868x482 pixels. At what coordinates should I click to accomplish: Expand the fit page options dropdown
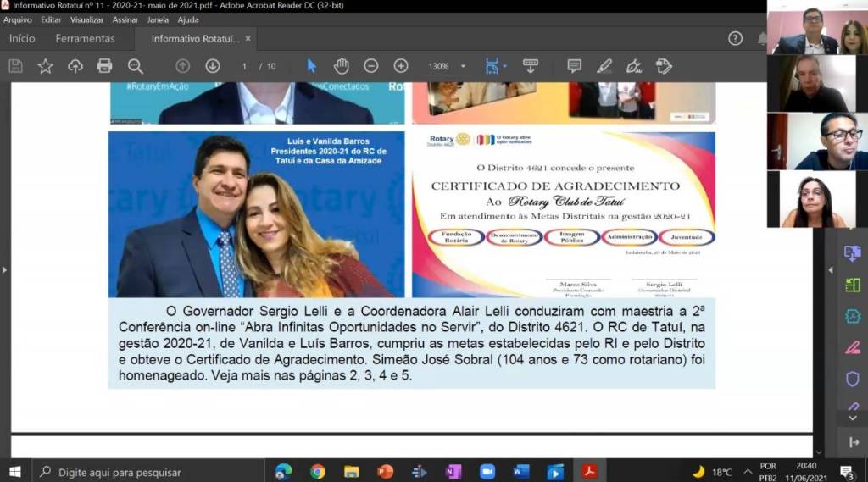point(504,66)
